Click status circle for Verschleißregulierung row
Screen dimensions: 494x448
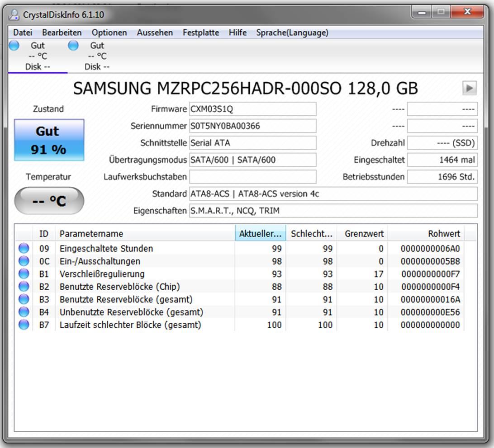tap(24, 274)
